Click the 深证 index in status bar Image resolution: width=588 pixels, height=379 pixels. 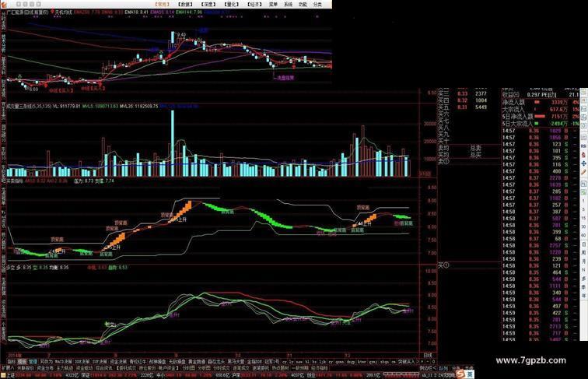(86, 375)
